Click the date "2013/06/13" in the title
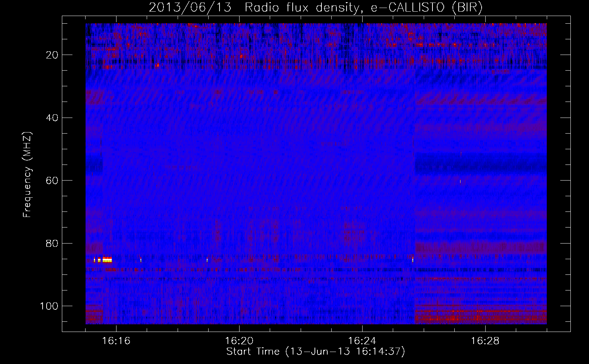Viewport: 589px width, 364px height. pyautogui.click(x=190, y=8)
